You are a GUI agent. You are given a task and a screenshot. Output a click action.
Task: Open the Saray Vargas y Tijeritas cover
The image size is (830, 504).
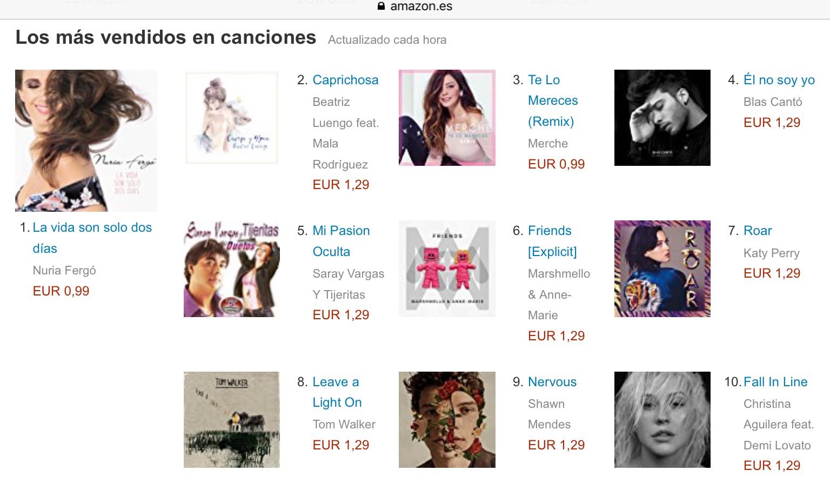pyautogui.click(x=232, y=268)
